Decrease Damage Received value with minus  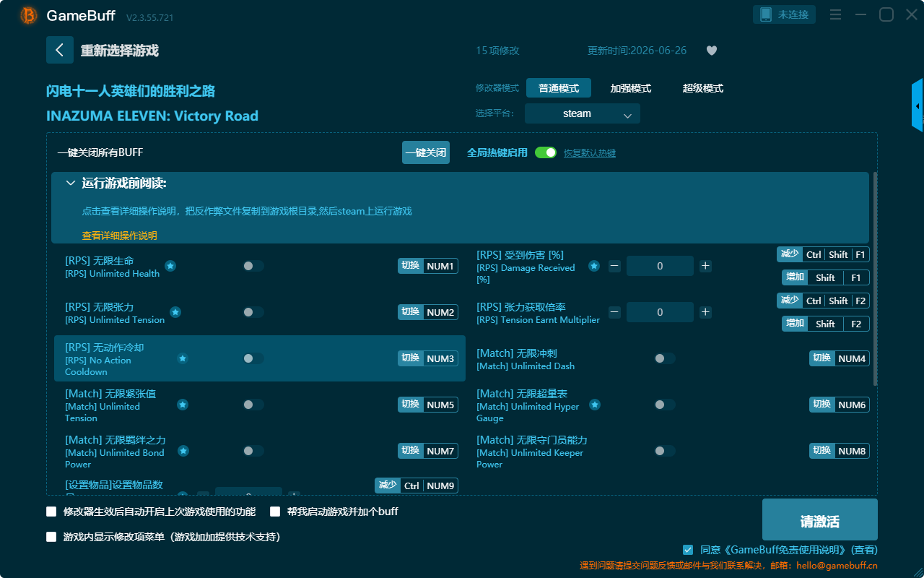[x=614, y=266]
